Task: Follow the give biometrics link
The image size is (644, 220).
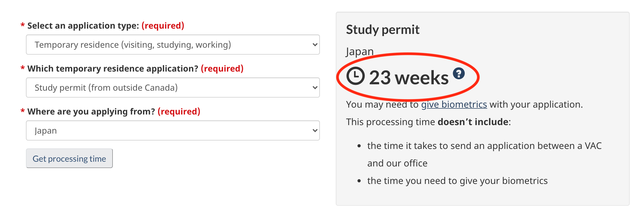Action: tap(454, 104)
